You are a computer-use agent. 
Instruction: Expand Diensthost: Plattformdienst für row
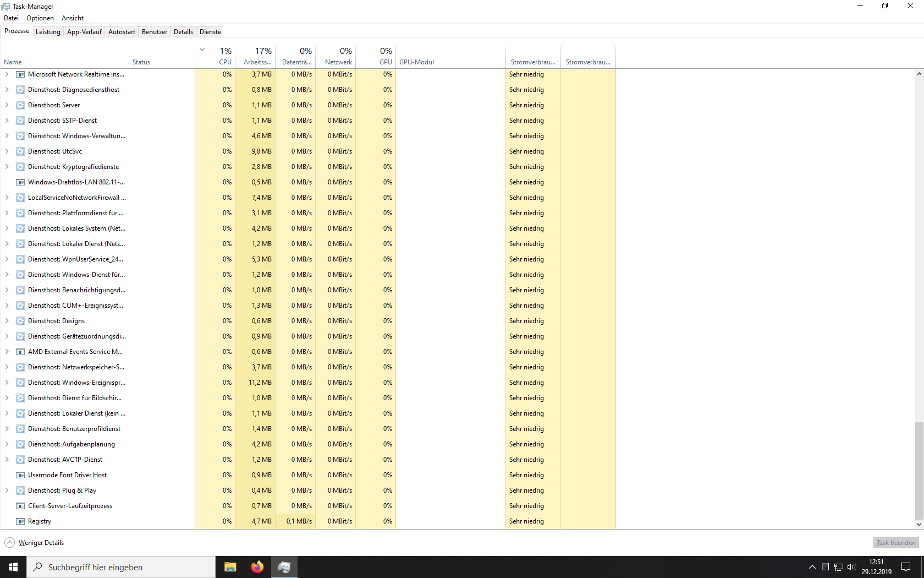click(7, 213)
